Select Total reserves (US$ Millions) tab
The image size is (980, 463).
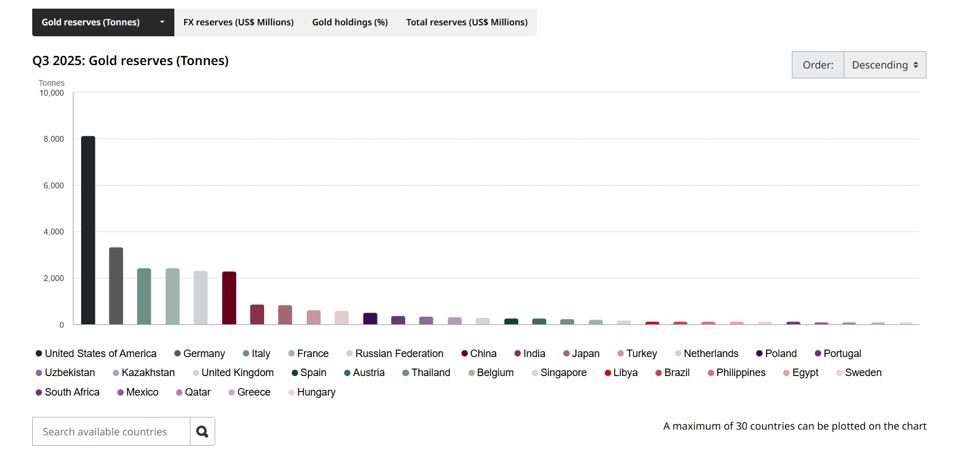[467, 22]
